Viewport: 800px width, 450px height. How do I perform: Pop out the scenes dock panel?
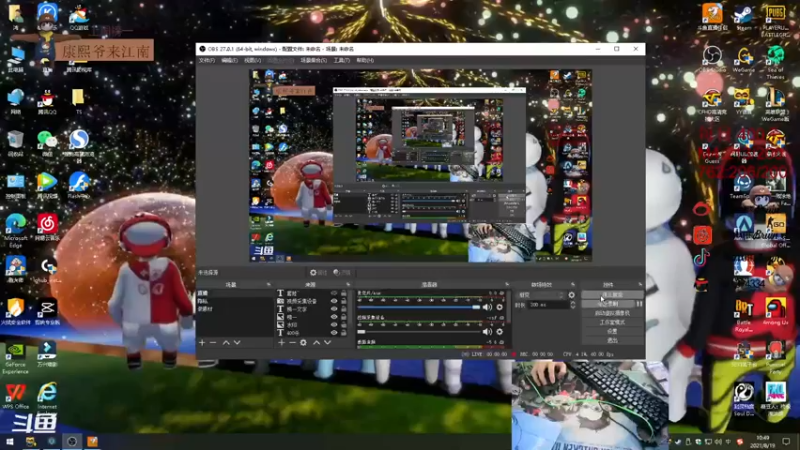tap(268, 285)
